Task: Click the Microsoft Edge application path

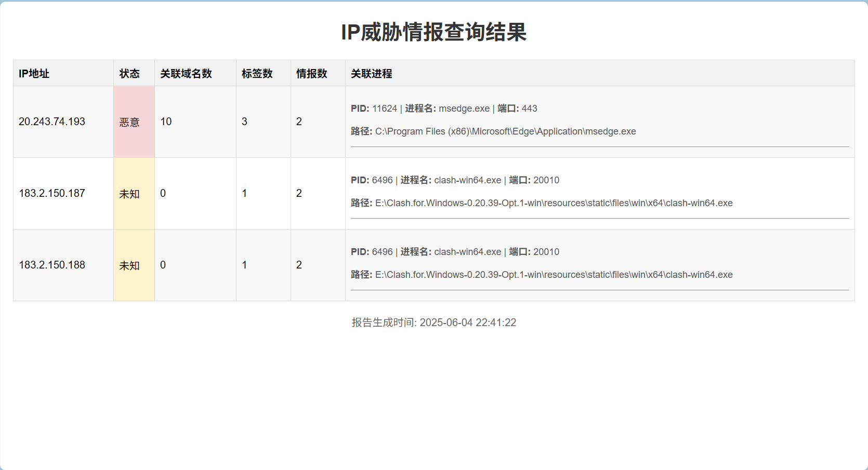Action: coord(505,131)
